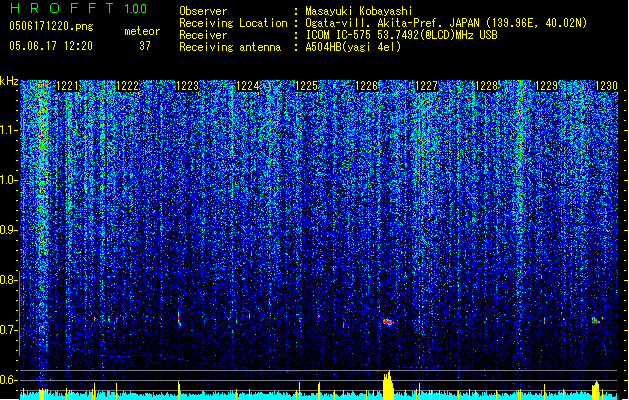Click the HROFFT 1.0.0 title text
629x400 pixels.
[x=79, y=8]
